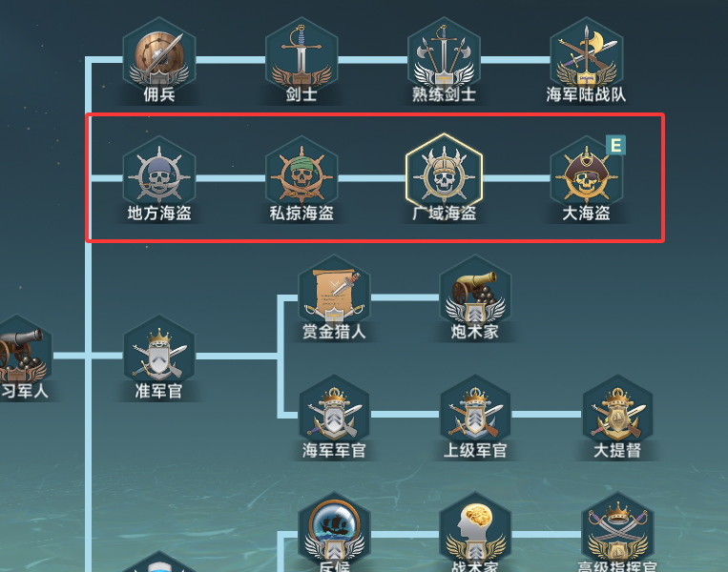Click the 习军人 cannon icon at left edge
The width and height of the screenshot is (728, 572).
pos(21,357)
